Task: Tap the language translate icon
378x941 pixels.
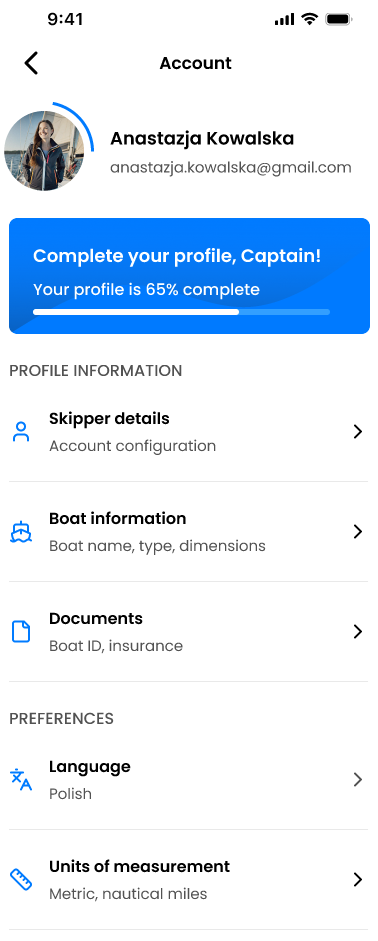Action: pyautogui.click(x=21, y=780)
